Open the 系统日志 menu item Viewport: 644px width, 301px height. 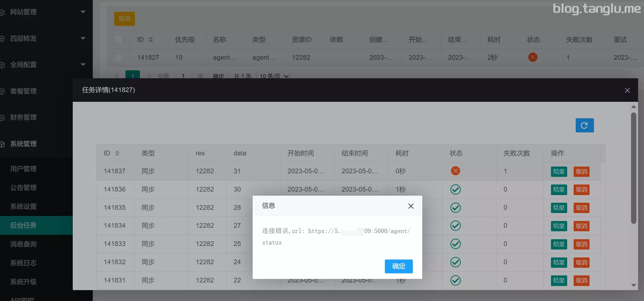point(23,263)
